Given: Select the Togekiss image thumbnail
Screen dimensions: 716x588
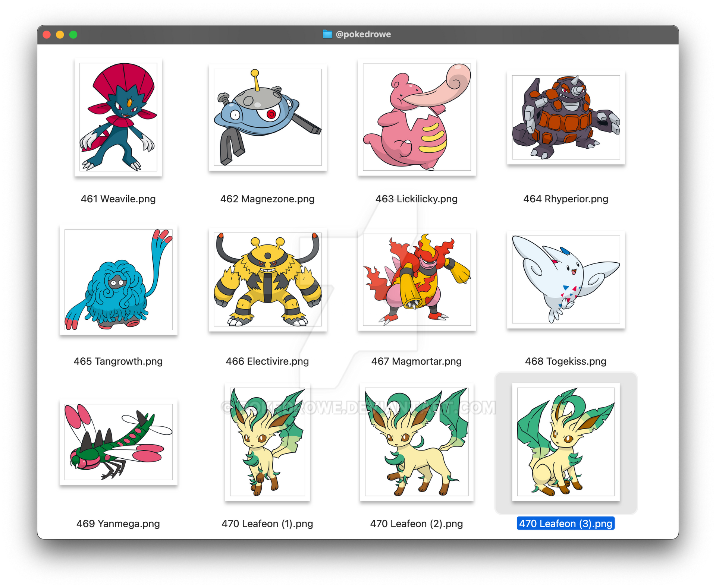Looking at the screenshot, I should pos(566,279).
